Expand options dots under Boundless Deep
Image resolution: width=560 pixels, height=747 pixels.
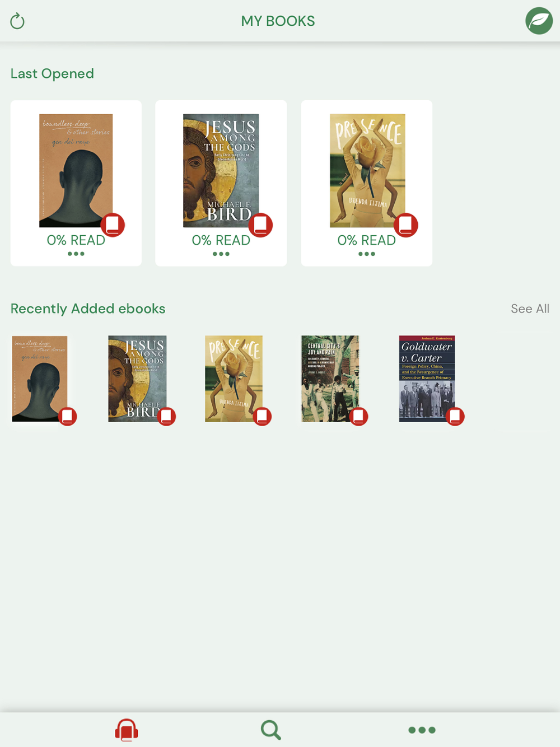76,254
